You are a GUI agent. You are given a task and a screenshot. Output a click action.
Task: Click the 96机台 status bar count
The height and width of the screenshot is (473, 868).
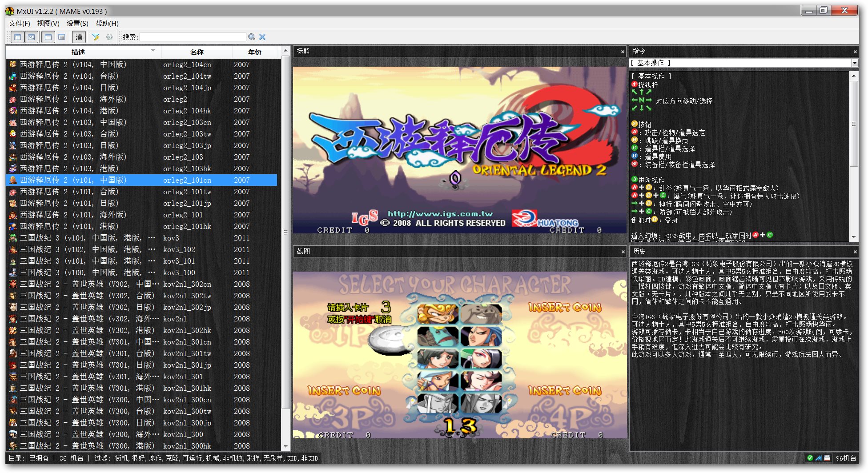pyautogui.click(x=846, y=458)
